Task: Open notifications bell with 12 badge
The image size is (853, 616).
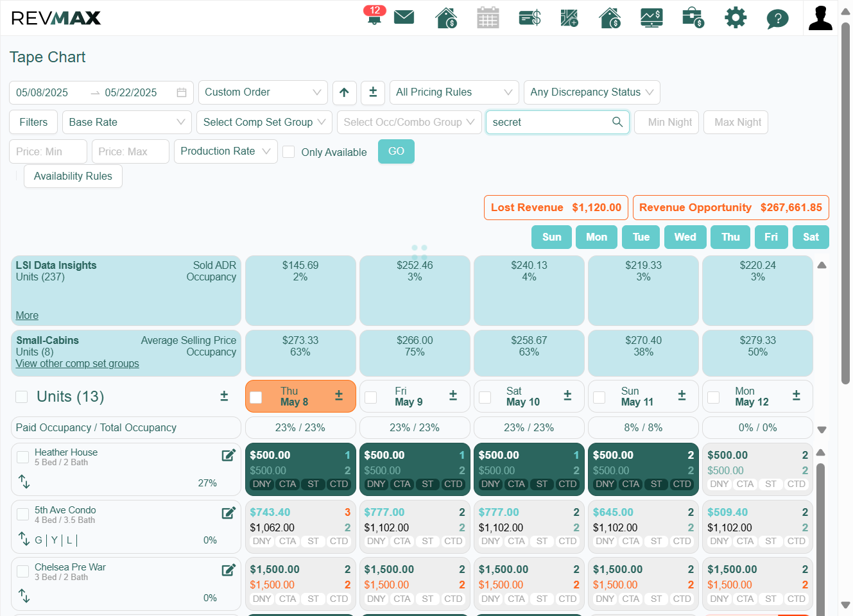Action: click(x=374, y=15)
